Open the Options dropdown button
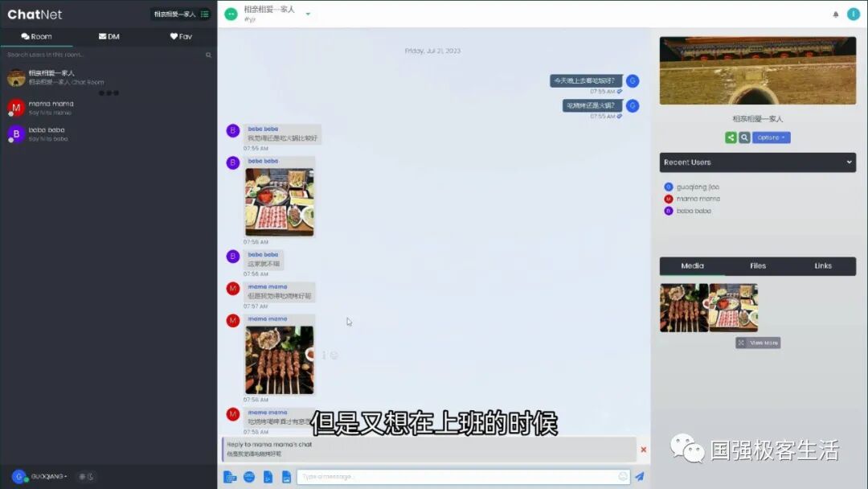868x489 pixels. [x=771, y=138]
